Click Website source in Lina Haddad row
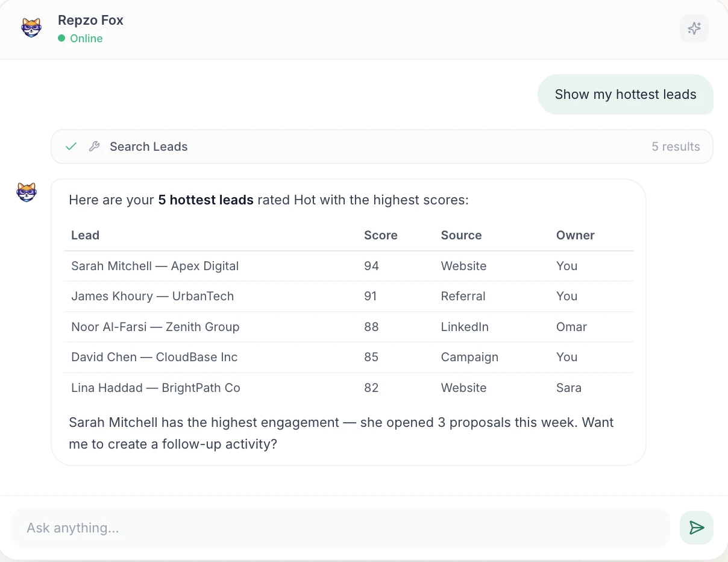This screenshot has width=728, height=562. [x=463, y=388]
